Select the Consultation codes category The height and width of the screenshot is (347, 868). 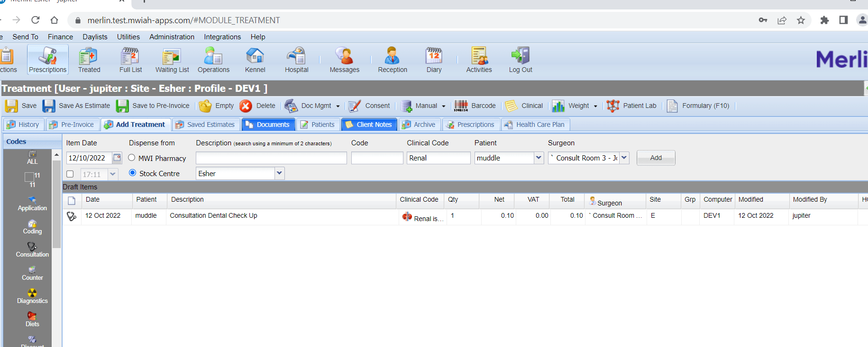[32, 250]
